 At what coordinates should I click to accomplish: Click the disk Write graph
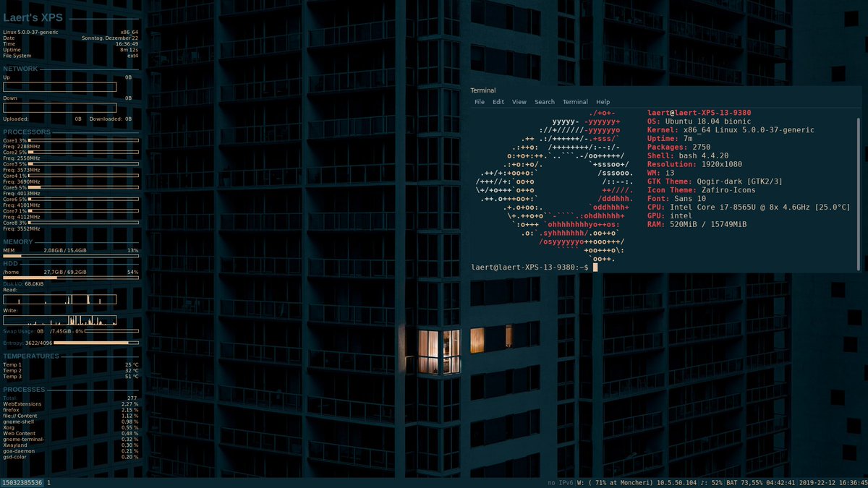[x=60, y=320]
